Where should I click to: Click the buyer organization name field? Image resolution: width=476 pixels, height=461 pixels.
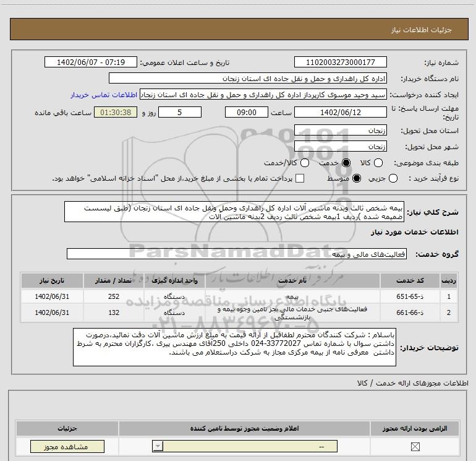pos(248,78)
